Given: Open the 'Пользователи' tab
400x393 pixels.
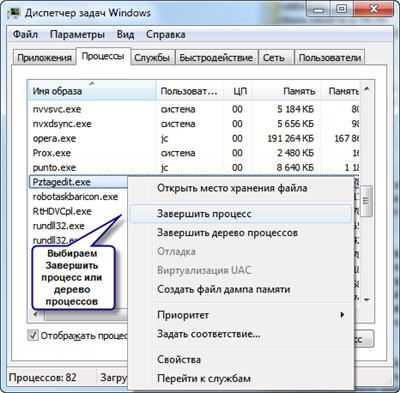Looking at the screenshot, I should click(329, 58).
